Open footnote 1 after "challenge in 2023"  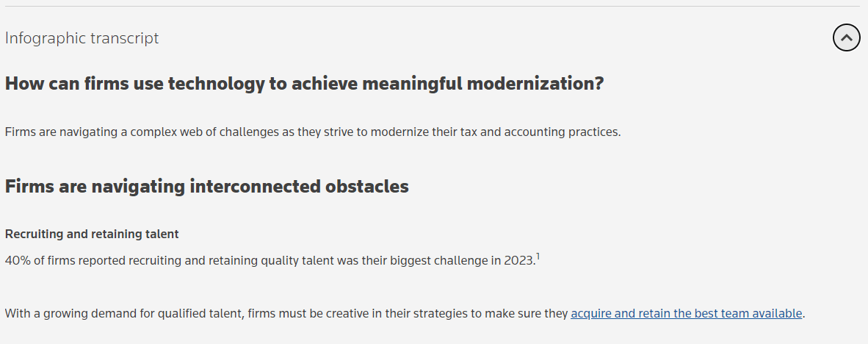[x=538, y=257]
